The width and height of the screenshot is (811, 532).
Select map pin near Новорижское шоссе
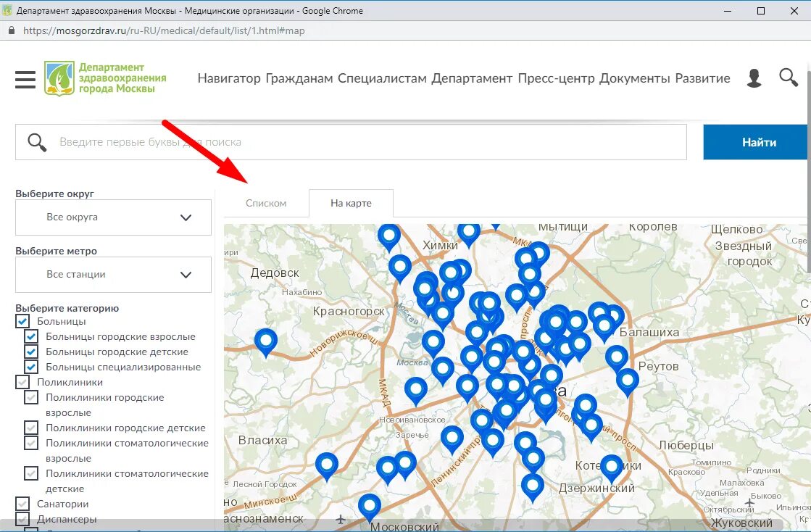pyautogui.click(x=266, y=342)
